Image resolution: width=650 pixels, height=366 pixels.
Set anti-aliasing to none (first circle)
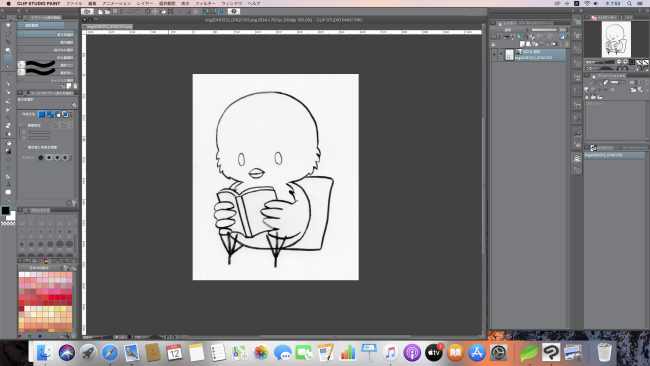[x=41, y=158]
